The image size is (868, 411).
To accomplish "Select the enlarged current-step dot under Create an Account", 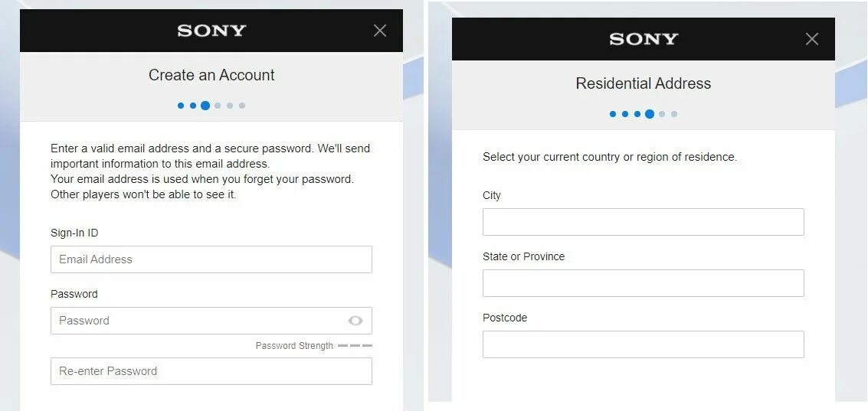I will [x=205, y=106].
